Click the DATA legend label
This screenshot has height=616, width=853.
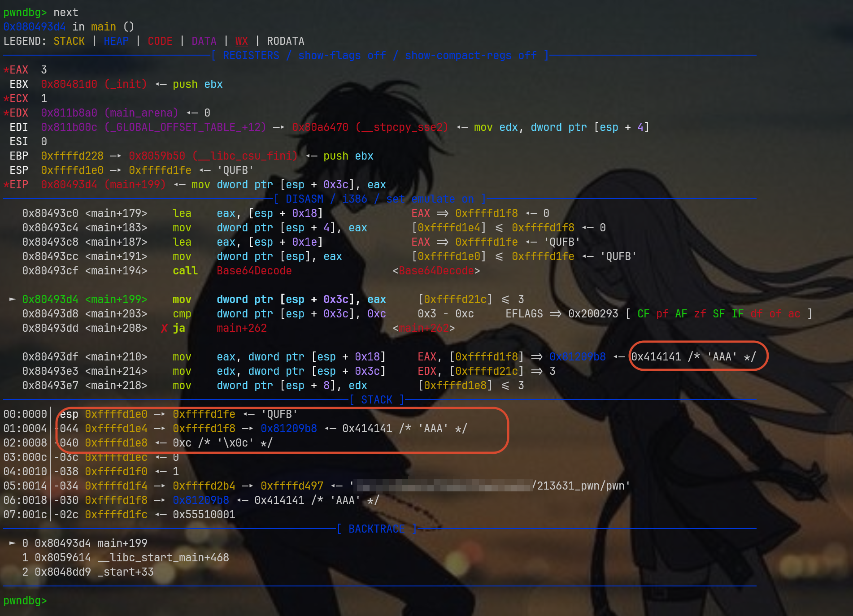pos(204,41)
